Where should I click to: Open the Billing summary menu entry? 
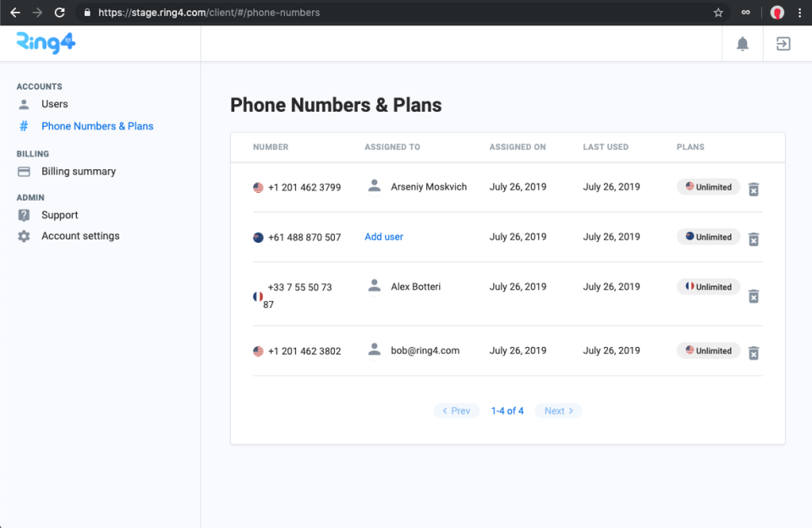point(79,171)
